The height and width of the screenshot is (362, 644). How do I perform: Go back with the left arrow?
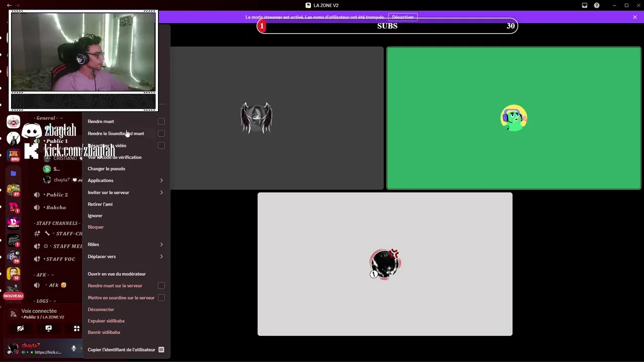(9, 6)
